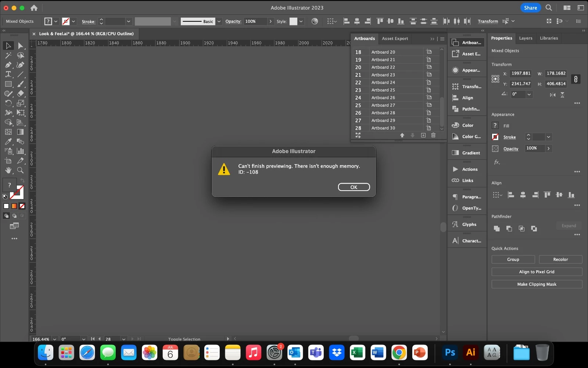Click the X position field in Transform
588x368 pixels.
pyautogui.click(x=521, y=73)
